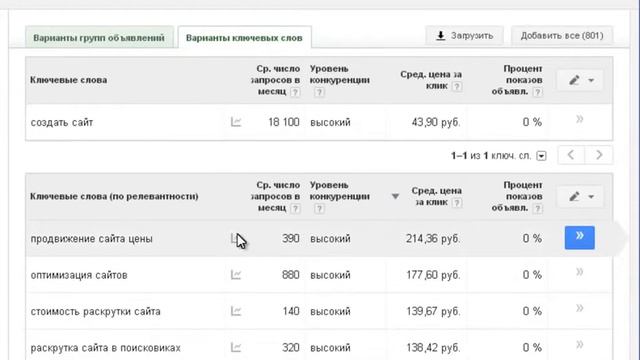Sort relevance table by Ср. число запросов в месяц
Screen dimensions: 640x360
pos(276,196)
